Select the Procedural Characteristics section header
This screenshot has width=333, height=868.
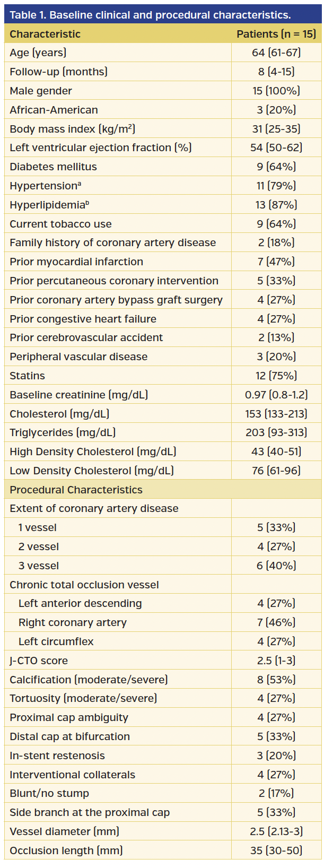[76, 490]
